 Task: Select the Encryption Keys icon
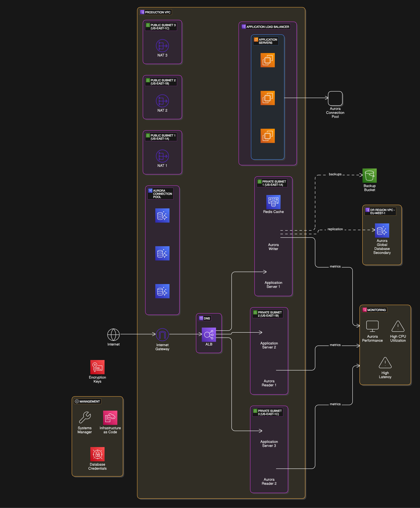[97, 367]
